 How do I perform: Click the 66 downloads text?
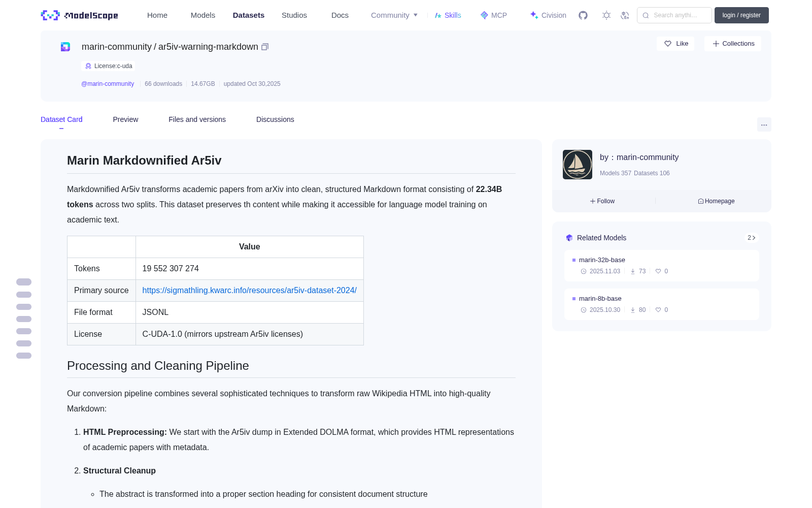coord(163,84)
